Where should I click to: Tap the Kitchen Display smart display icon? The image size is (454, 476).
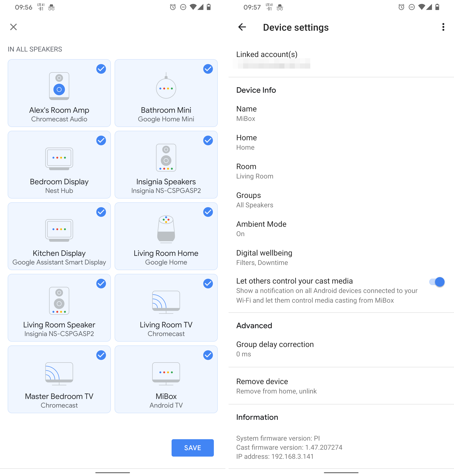(x=59, y=230)
